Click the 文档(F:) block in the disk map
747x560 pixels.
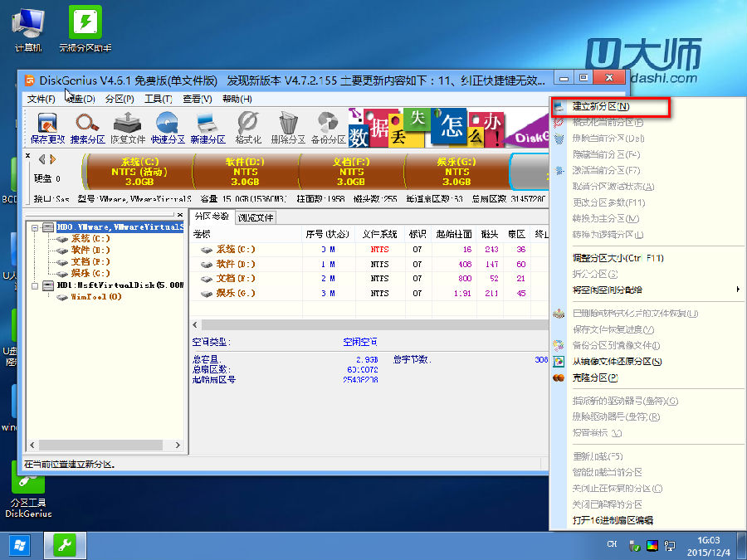click(x=352, y=172)
